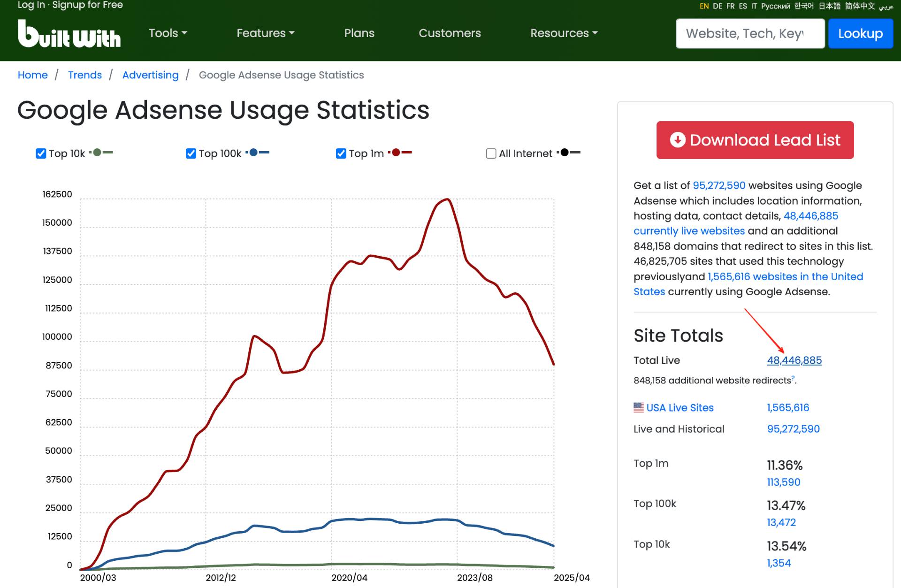Click the Download Lead List button
This screenshot has height=588, width=901.
click(755, 140)
